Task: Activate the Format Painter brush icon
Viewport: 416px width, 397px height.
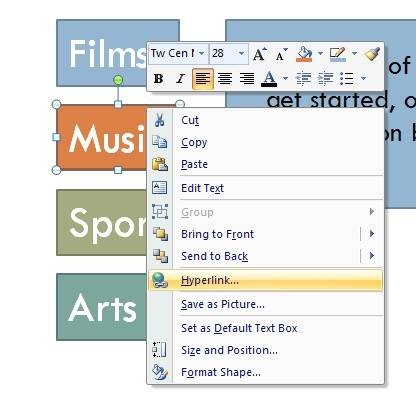Action: 372,54
